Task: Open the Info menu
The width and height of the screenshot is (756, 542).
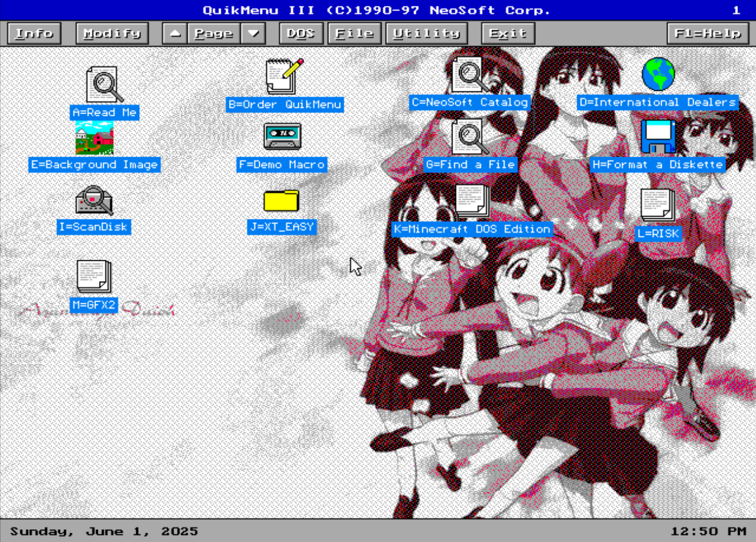Action: click(x=34, y=33)
